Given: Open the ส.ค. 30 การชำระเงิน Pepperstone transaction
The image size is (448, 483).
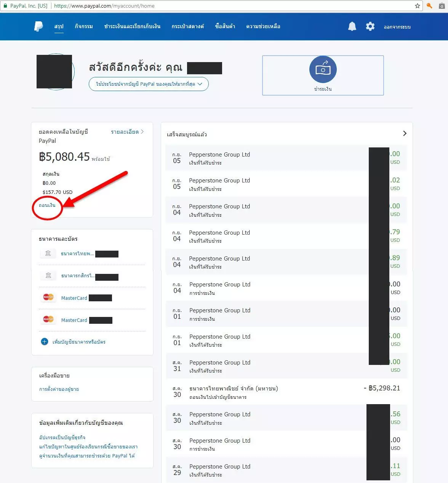Looking at the screenshot, I should (x=286, y=444).
